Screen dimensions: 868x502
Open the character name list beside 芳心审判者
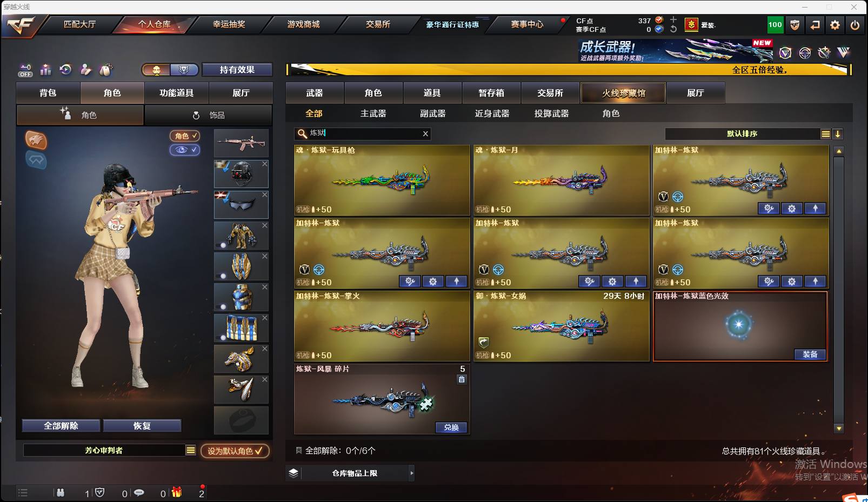pyautogui.click(x=191, y=450)
